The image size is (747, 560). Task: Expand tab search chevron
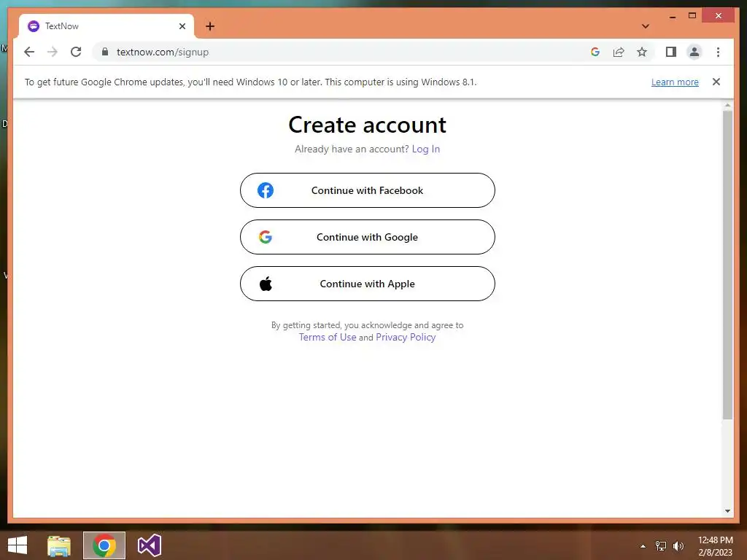645,26
